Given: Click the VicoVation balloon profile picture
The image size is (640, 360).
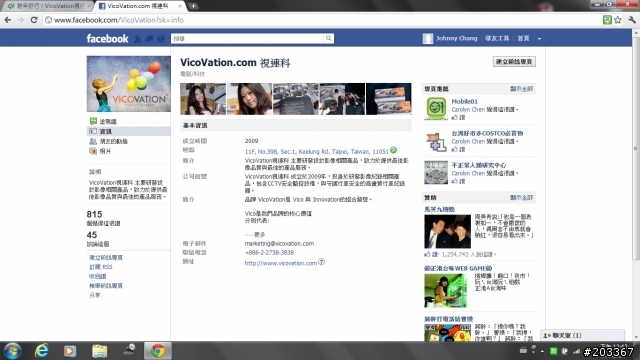Looking at the screenshot, I should pos(129,84).
